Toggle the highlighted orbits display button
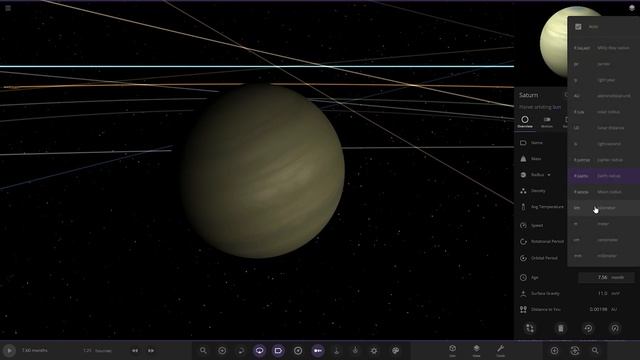The width and height of the screenshot is (640, 360). (x=260, y=350)
